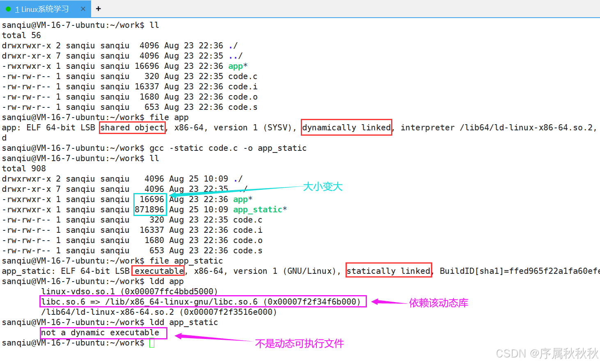Click the green connection status dot on tab
Image resolution: width=600 pixels, height=364 pixels.
pyautogui.click(x=8, y=9)
